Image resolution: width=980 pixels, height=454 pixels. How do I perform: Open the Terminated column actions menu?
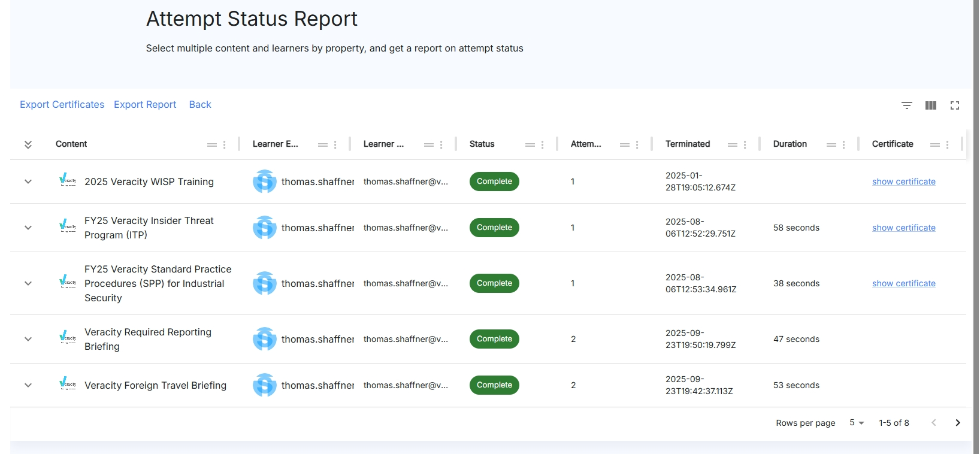pos(745,145)
